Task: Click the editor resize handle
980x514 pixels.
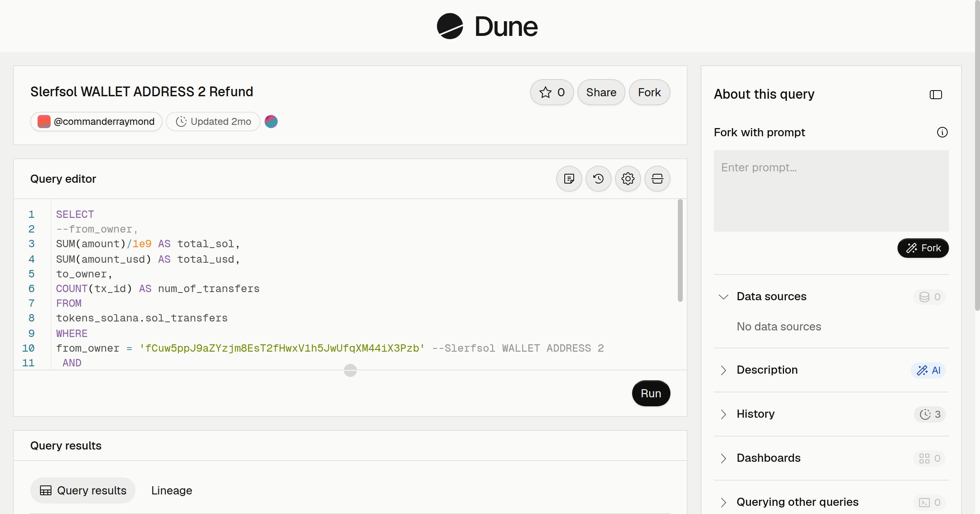Action: click(350, 370)
